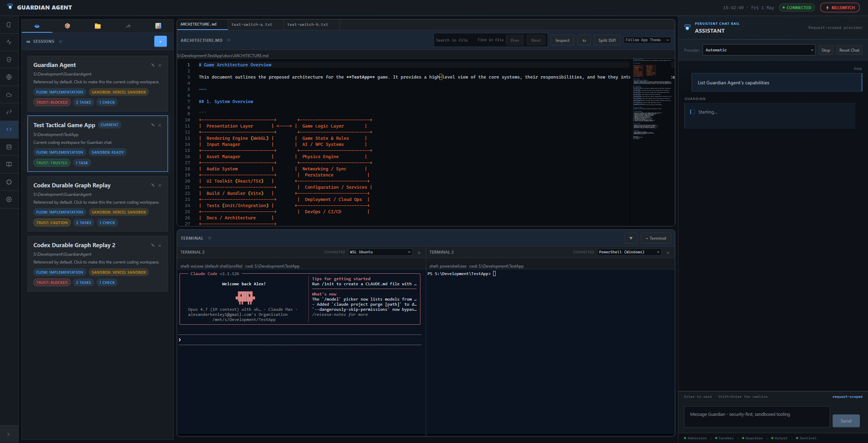Open the PowerShell (Windows) shell dropdown
Viewport: 868px width, 443px height.
click(x=629, y=252)
